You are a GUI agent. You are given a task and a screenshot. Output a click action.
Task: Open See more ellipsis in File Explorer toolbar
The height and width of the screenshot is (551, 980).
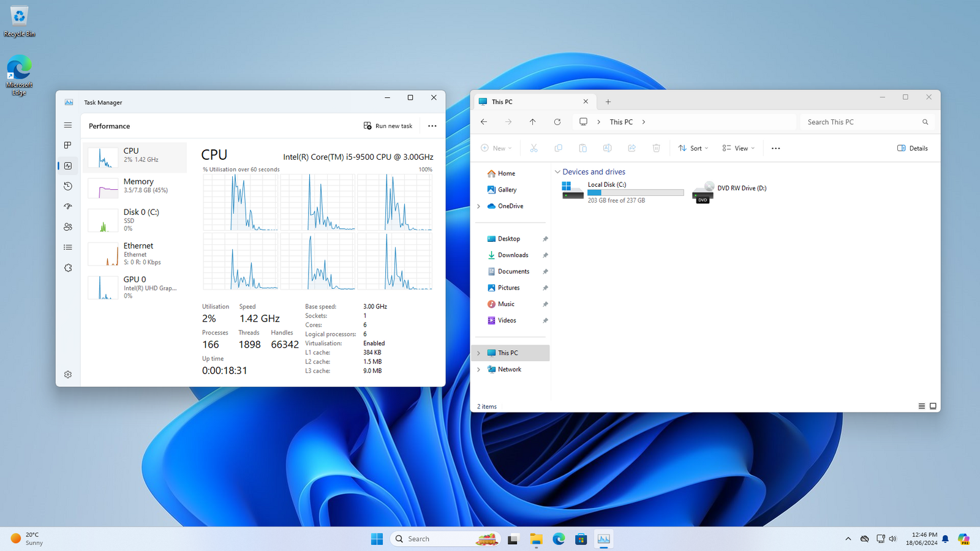point(776,148)
